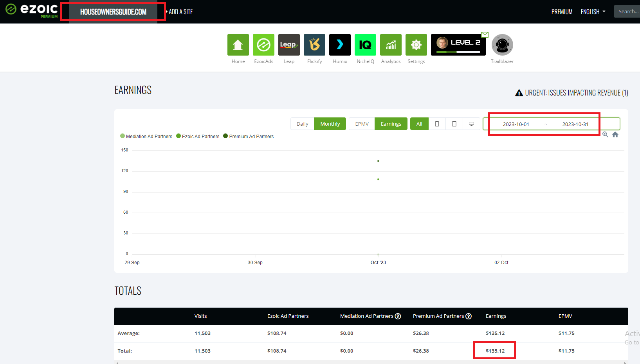The width and height of the screenshot is (640, 364).
Task: Select the HOUSEOWNERSGUIDE.COM site tab
Action: 113,12
